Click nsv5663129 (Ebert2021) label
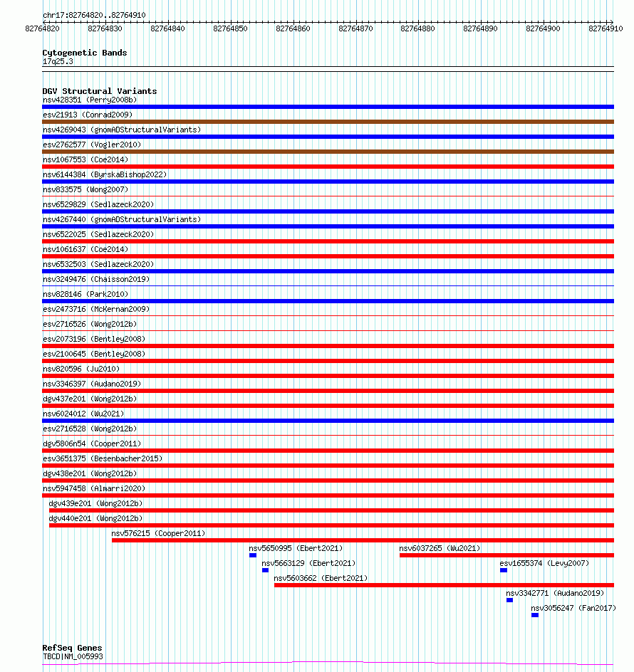 (x=308, y=564)
